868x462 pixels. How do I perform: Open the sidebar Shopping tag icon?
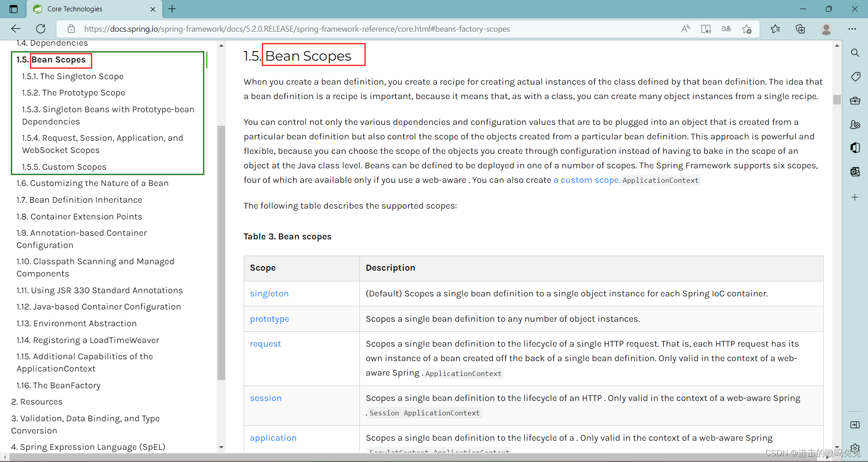click(855, 76)
